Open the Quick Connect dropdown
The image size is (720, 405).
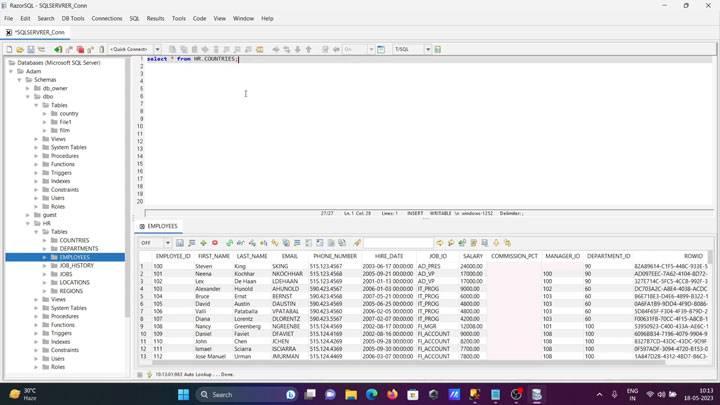(157, 49)
